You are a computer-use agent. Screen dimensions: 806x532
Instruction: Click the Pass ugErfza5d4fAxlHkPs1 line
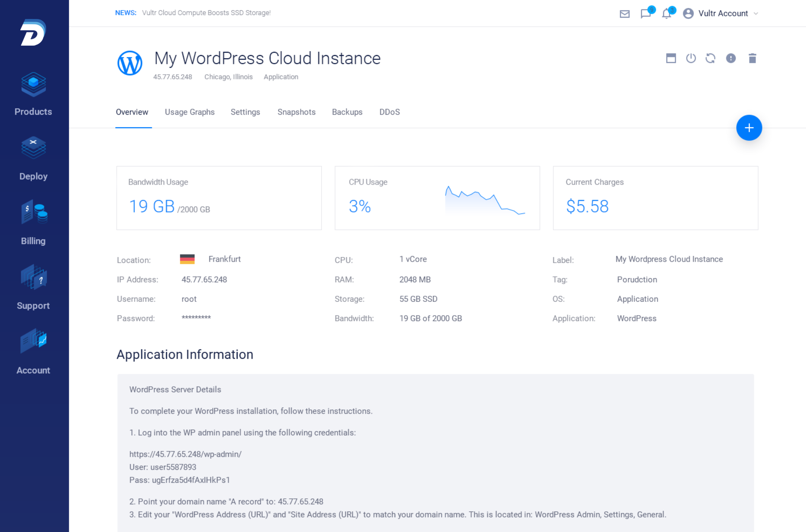(x=180, y=480)
